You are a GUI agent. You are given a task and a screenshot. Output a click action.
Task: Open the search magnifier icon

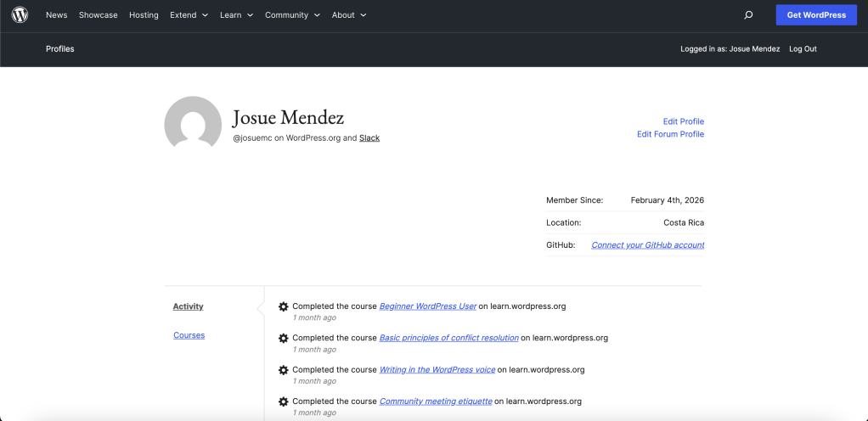(748, 15)
